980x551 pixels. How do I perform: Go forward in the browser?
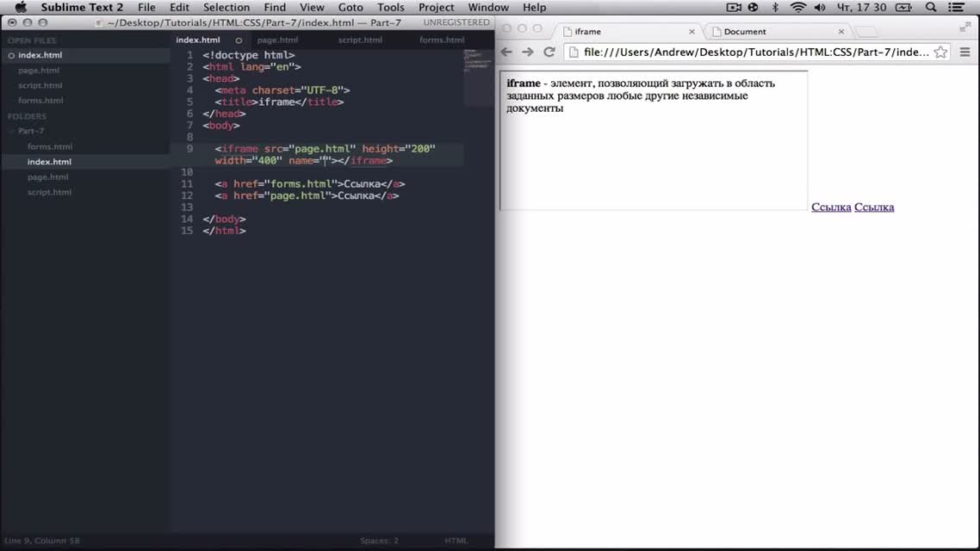(528, 52)
